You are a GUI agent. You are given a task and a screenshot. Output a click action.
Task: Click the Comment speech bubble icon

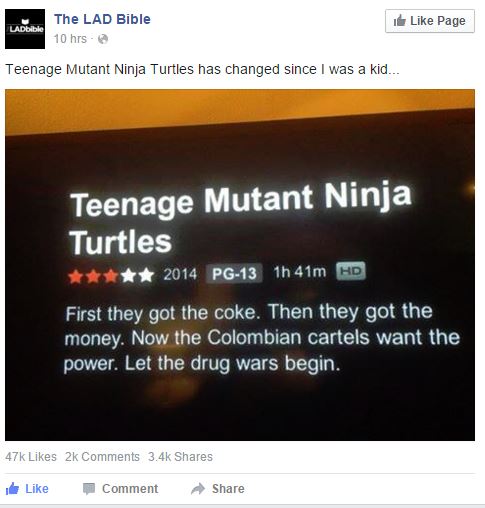[89, 489]
